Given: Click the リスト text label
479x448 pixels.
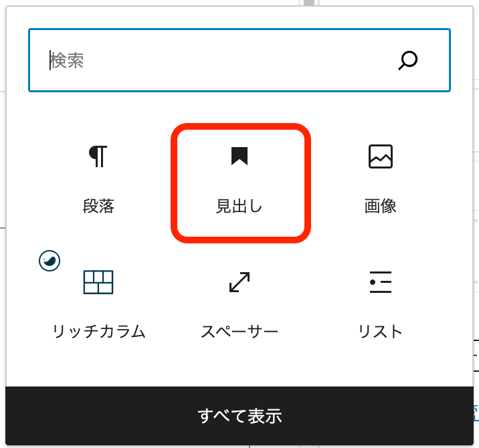Looking at the screenshot, I should 381,332.
